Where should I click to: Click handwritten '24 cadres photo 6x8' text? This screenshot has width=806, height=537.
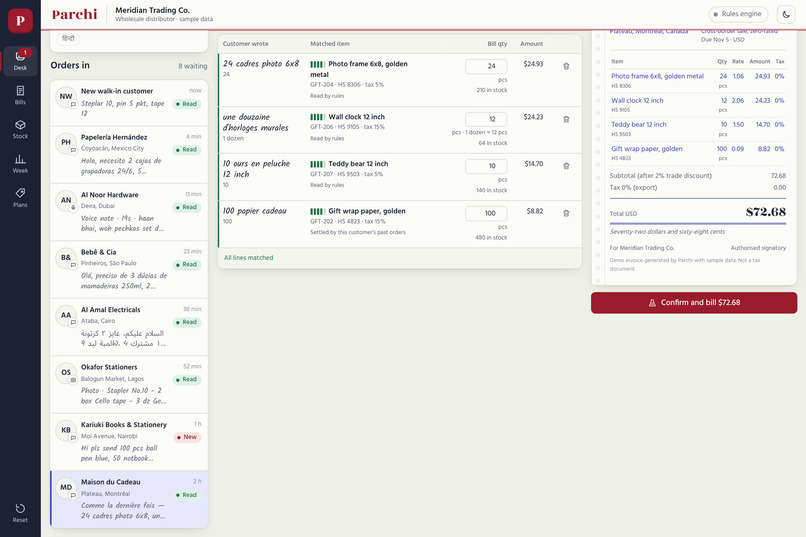coord(261,64)
